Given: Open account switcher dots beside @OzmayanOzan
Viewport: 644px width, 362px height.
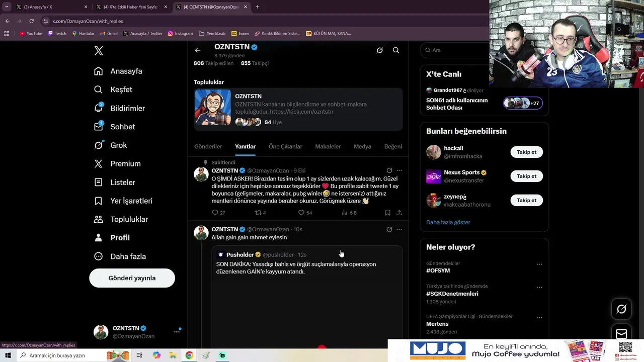Looking at the screenshot, I should 177,332.
